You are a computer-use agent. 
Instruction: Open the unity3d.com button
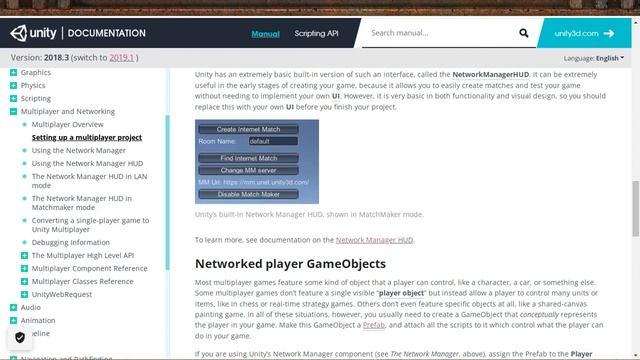click(x=584, y=33)
